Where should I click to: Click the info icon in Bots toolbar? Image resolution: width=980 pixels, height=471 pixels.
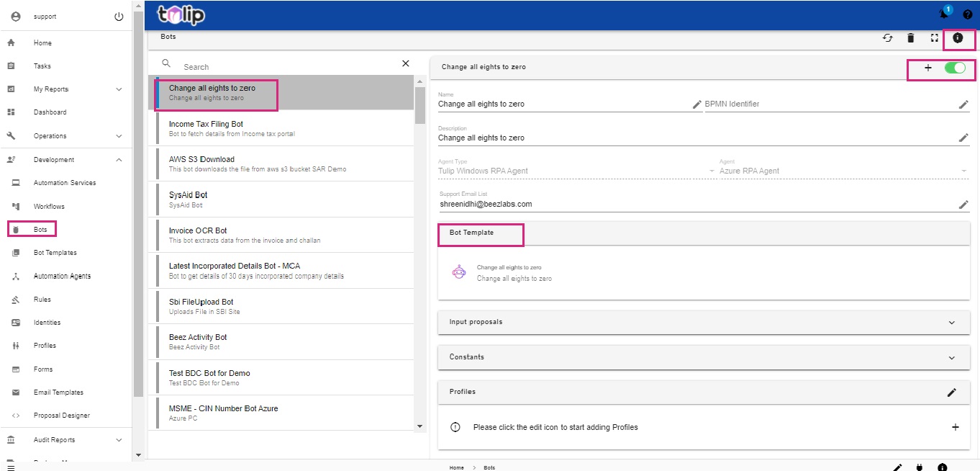point(958,38)
